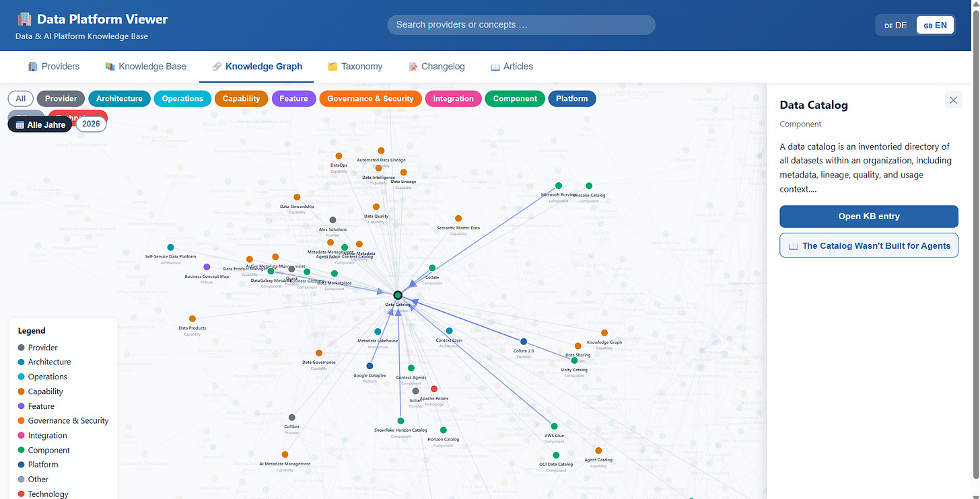980x499 pixels.
Task: Select the Apache Polaris technology node
Action: pyautogui.click(x=433, y=389)
